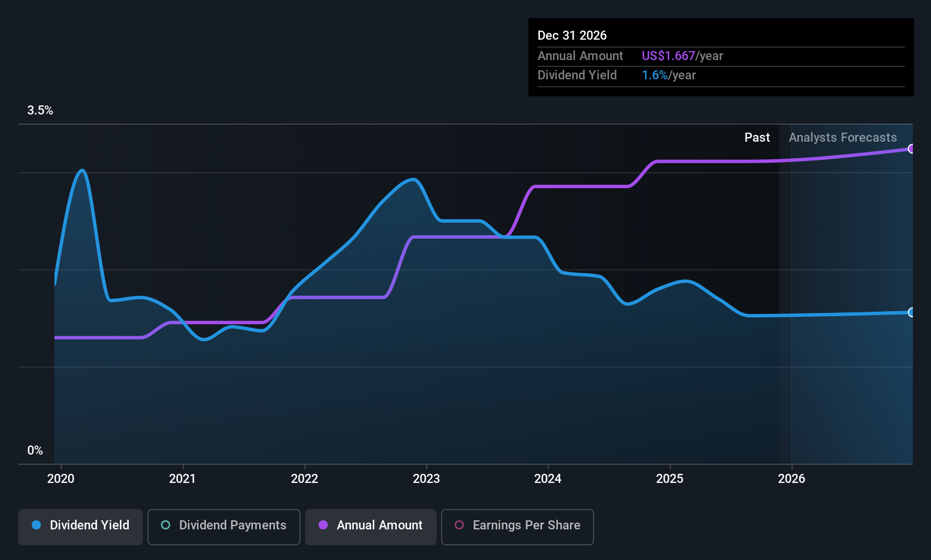
Task: Select the 2026 x-axis year label
Action: [x=792, y=479]
